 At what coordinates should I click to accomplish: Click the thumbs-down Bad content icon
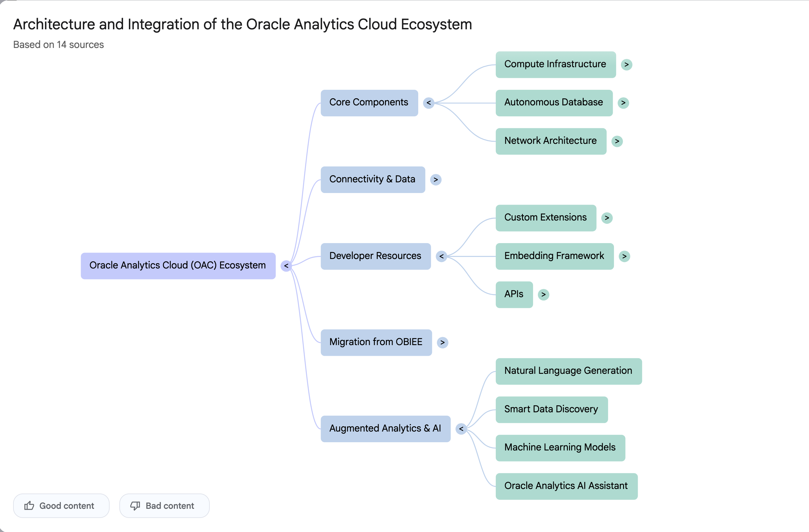pyautogui.click(x=135, y=505)
